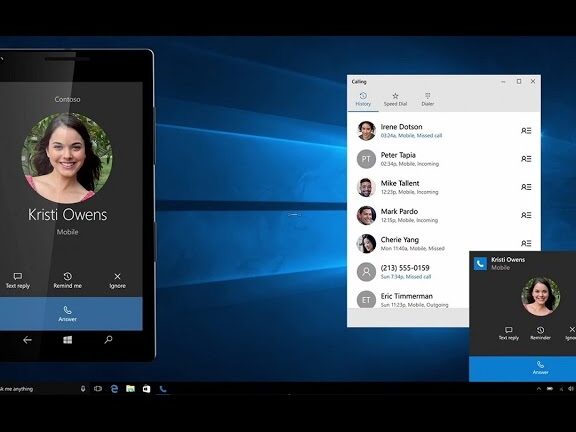Click Mike Tallent's avatar photo
This screenshot has width=576, height=432.
coord(366,187)
